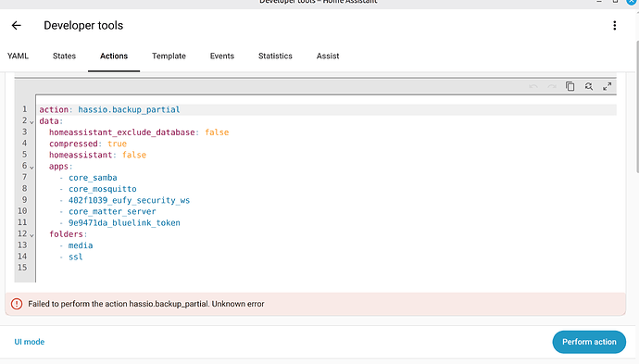Open the three-dot overflow menu
The width and height of the screenshot is (639, 364).
tap(615, 26)
